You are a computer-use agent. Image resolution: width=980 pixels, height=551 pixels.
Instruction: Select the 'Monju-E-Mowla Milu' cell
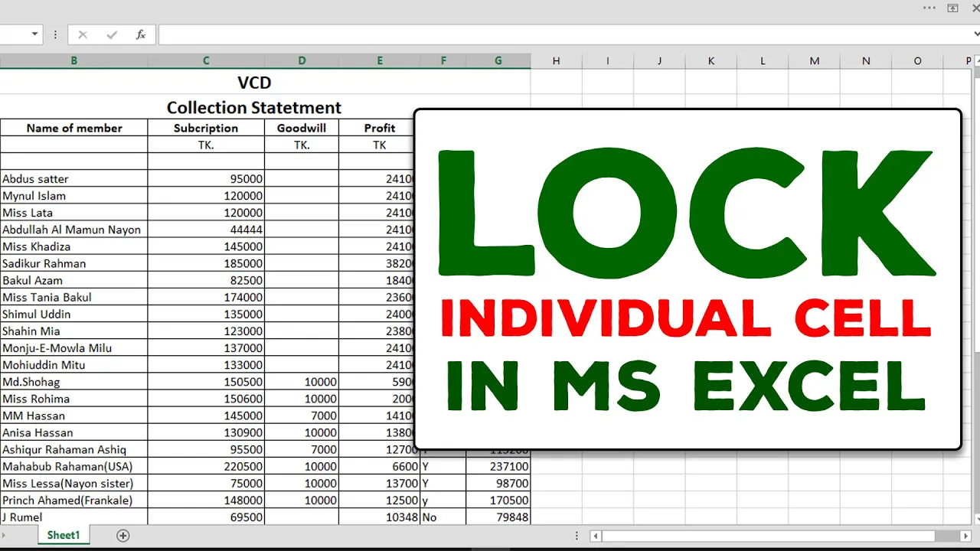[x=74, y=347]
